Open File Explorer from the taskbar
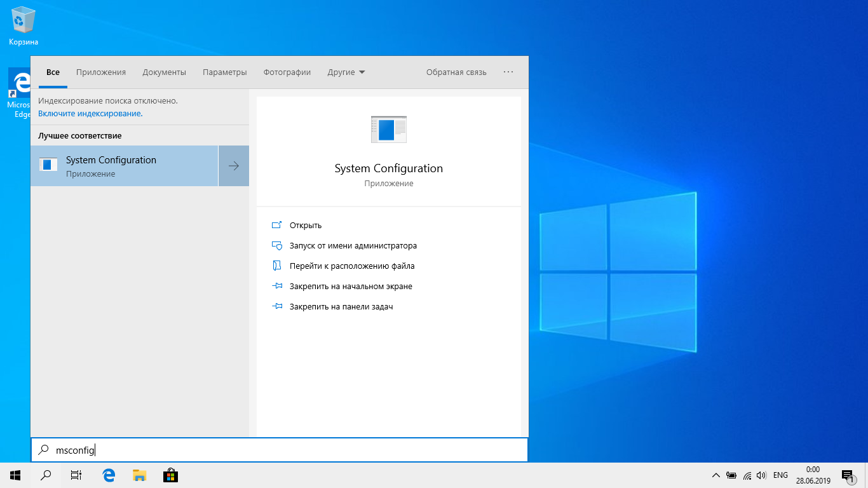Viewport: 868px width, 488px height. (139, 475)
